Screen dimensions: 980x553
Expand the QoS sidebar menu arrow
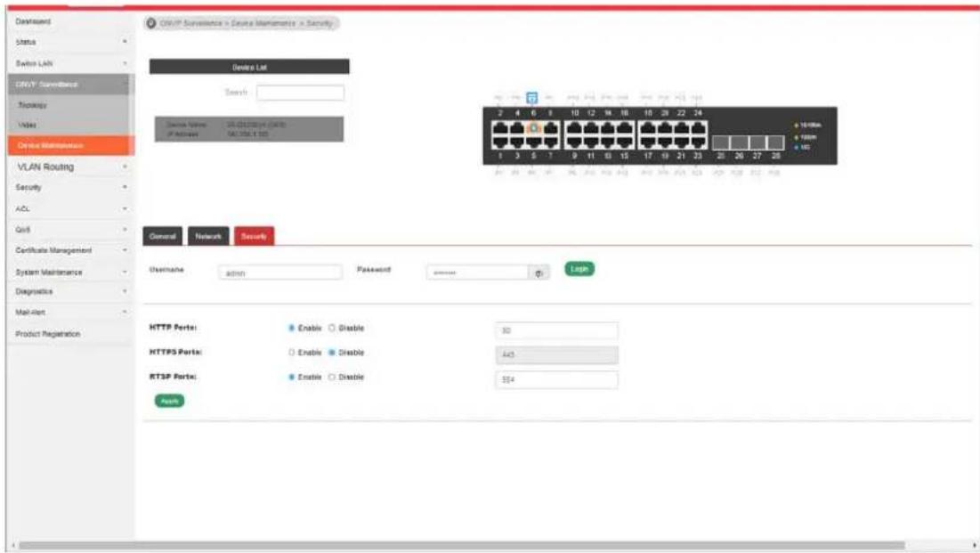click(125, 230)
